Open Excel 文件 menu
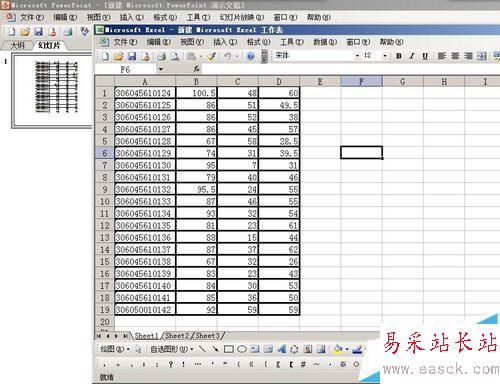 click(125, 42)
